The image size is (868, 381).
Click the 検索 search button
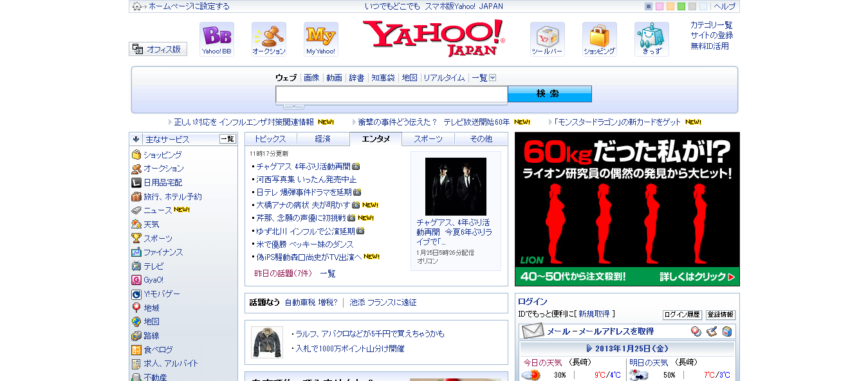549,94
